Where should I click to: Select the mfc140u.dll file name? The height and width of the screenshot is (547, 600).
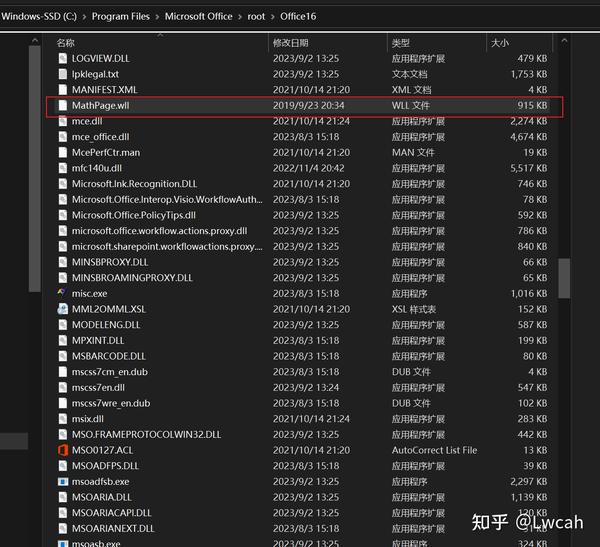pyautogui.click(x=97, y=168)
